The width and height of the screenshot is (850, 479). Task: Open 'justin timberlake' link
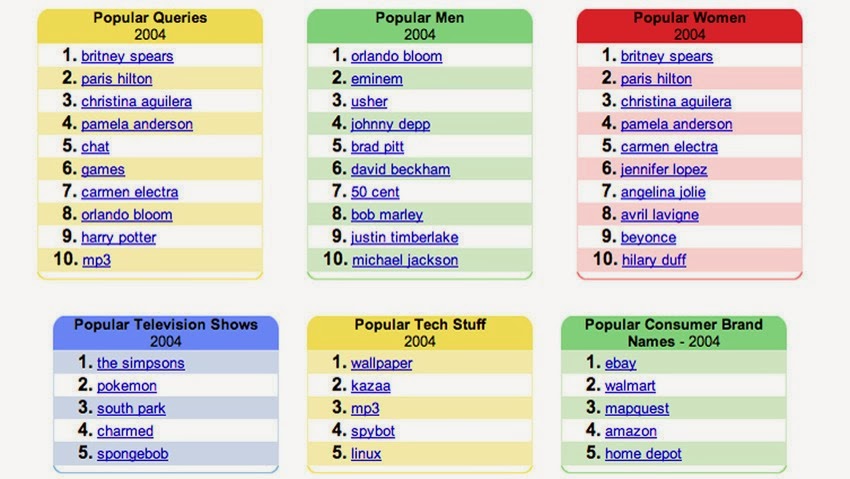404,238
